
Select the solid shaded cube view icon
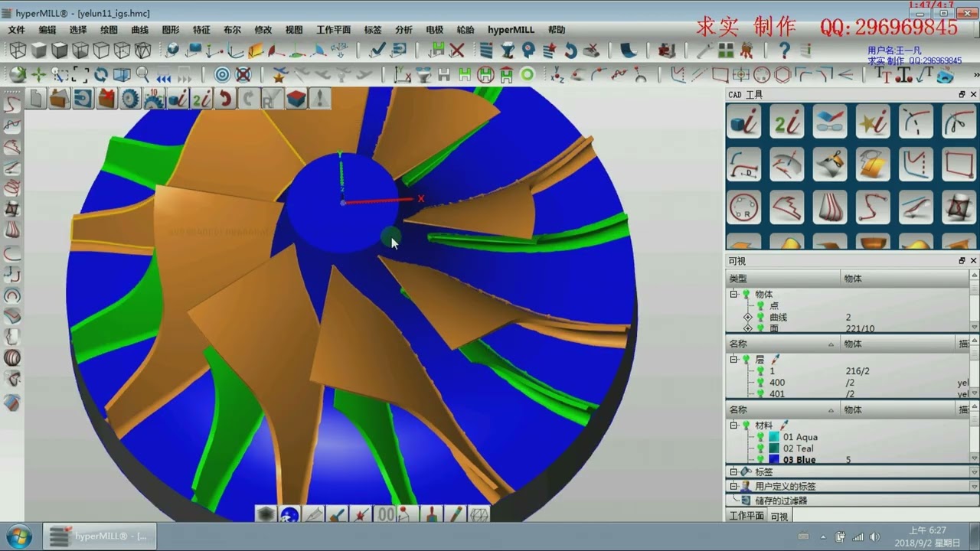[38, 51]
